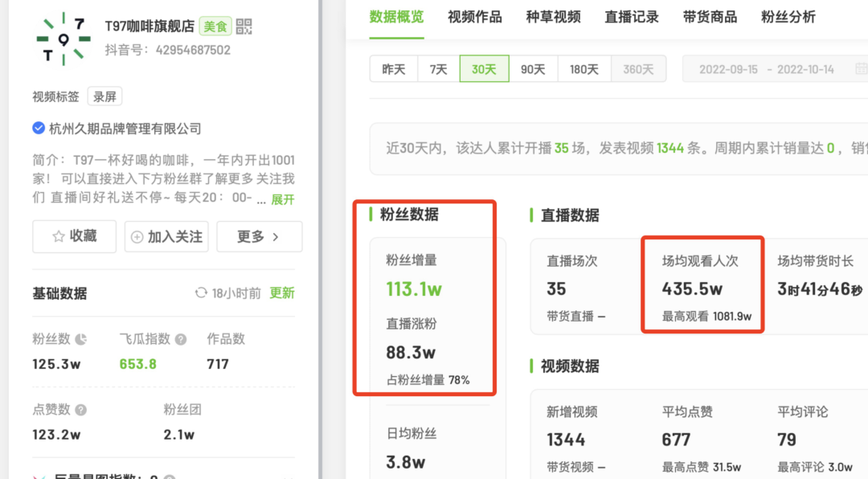This screenshot has width=868, height=479.
Task: Click the refresh icon beside 18小时前
Action: pos(201,293)
